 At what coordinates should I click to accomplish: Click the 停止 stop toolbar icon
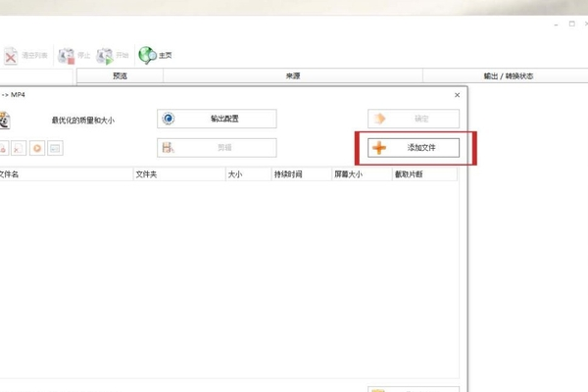(x=67, y=56)
